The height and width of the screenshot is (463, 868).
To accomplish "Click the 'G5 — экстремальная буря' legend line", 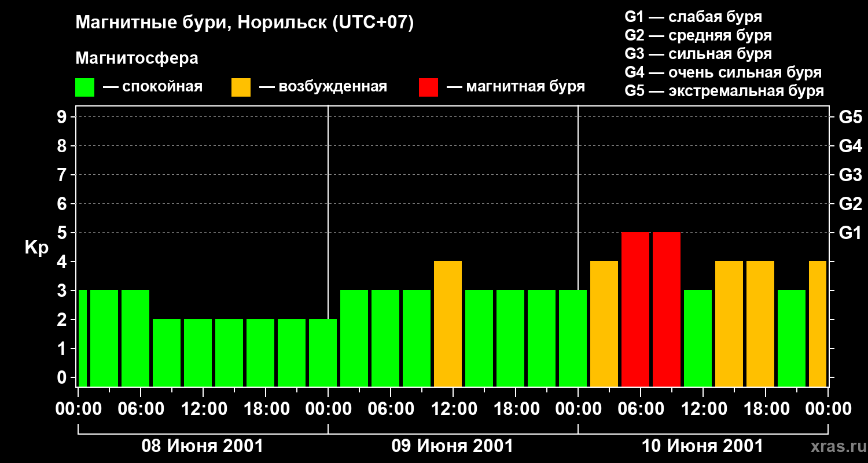I will [x=724, y=91].
